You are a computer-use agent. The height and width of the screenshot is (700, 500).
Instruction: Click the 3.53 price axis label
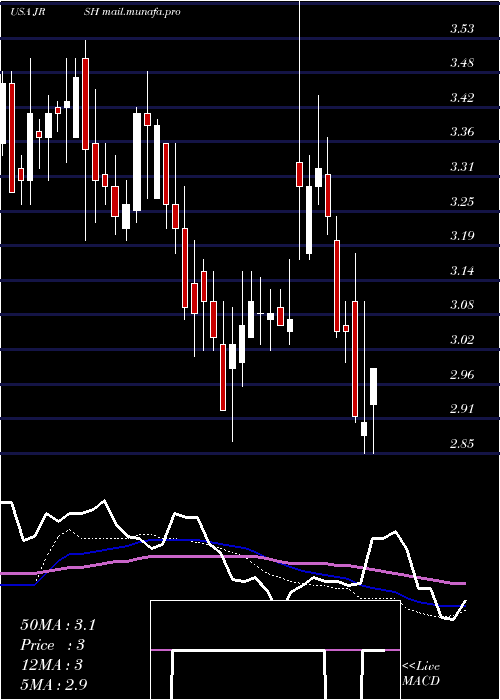[462, 29]
